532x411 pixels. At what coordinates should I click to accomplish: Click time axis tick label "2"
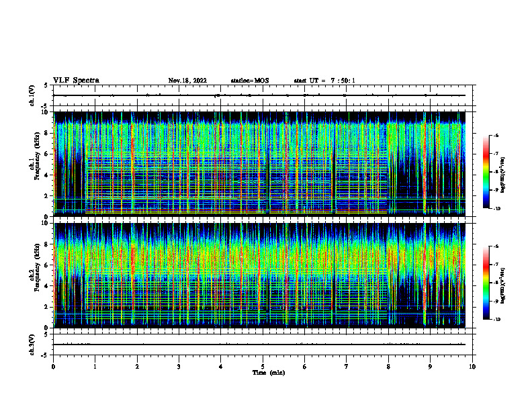pyautogui.click(x=137, y=367)
